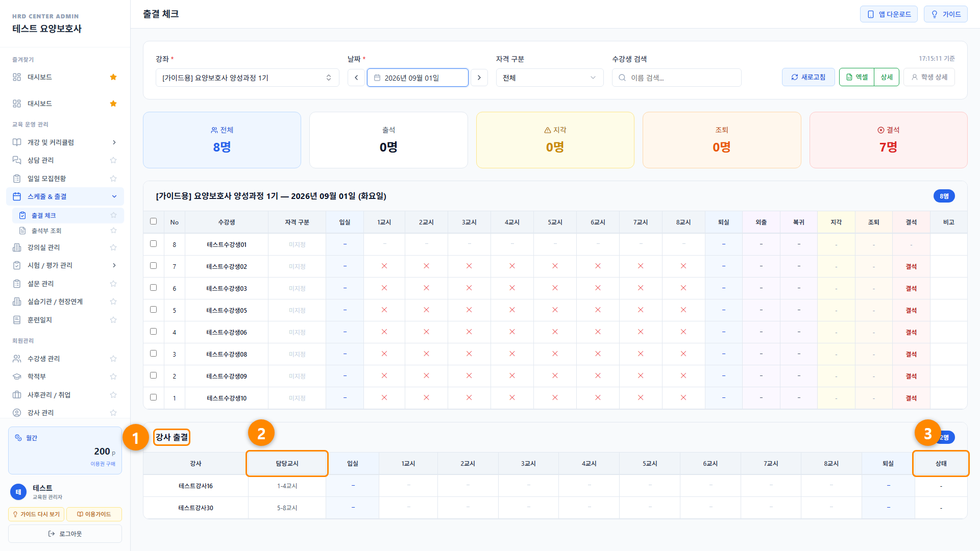
Task: Filter by the 결석 7명 card
Action: [x=888, y=140]
